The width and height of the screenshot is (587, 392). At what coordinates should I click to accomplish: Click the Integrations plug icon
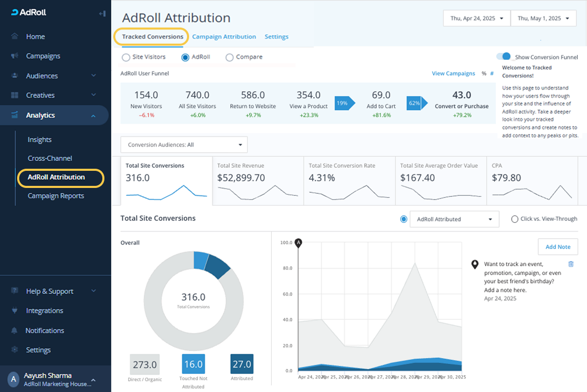point(15,310)
